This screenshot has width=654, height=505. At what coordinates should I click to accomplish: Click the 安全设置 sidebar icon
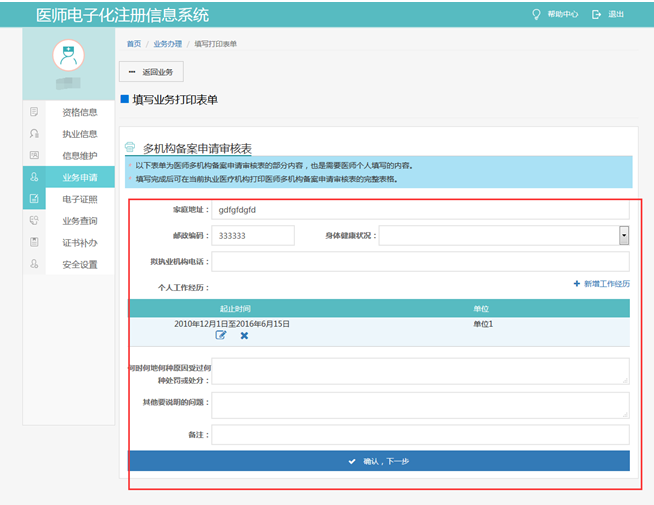[x=35, y=264]
